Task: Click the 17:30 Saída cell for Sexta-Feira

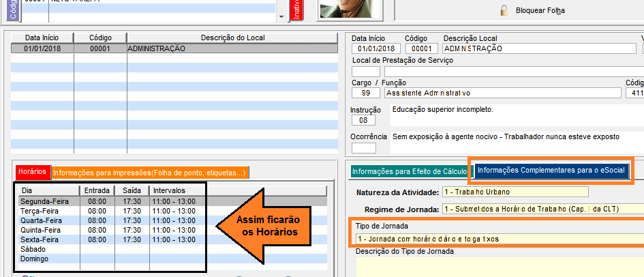Action: tap(132, 239)
